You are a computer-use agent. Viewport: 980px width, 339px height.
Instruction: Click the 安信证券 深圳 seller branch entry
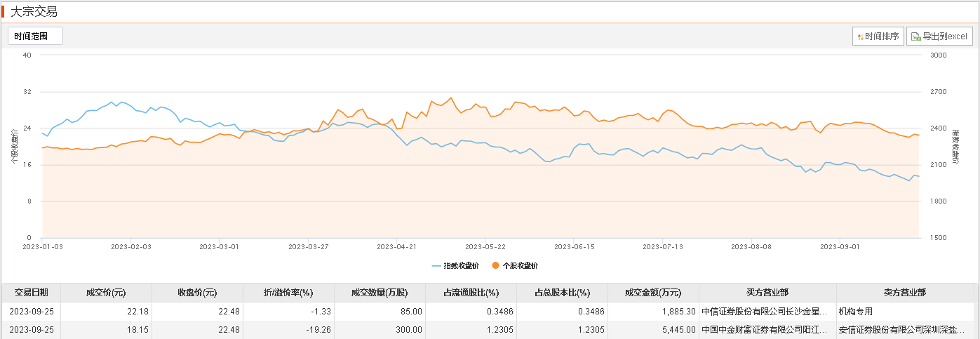click(904, 330)
